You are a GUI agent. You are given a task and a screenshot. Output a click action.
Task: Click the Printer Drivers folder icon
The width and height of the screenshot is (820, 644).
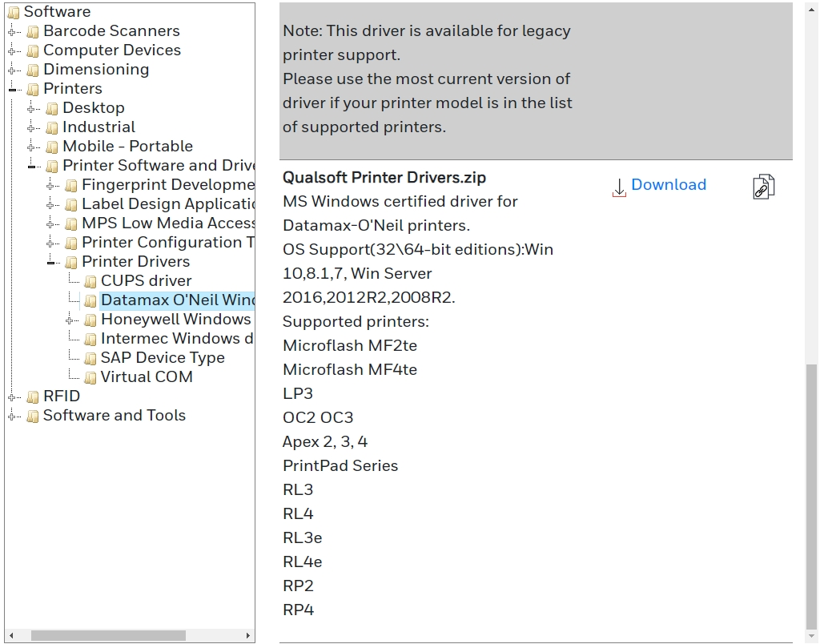[x=71, y=262]
